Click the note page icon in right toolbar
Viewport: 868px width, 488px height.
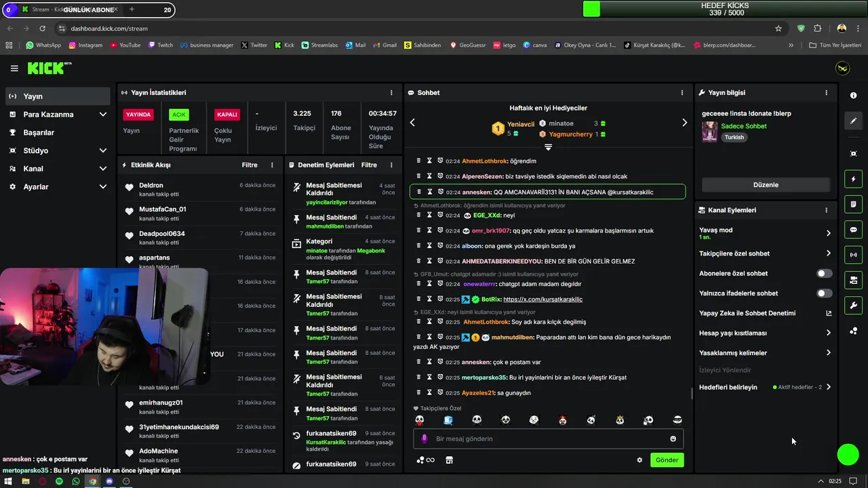[x=853, y=204]
